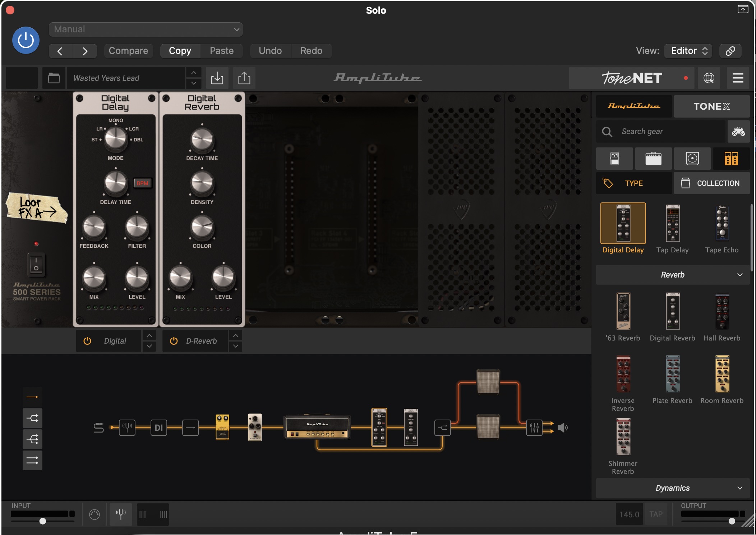The height and width of the screenshot is (535, 756).
Task: Go to previous setting with left arrow
Action: [60, 51]
